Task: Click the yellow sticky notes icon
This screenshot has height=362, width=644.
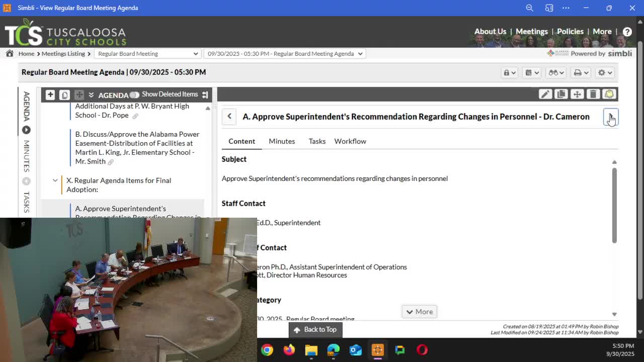Action: pyautogui.click(x=609, y=94)
